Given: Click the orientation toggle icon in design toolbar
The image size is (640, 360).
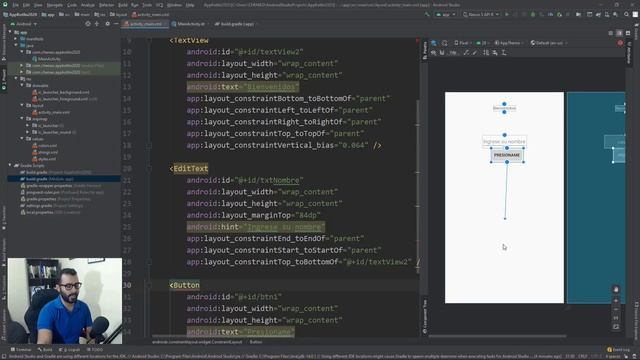Looking at the screenshot, I should coord(444,43).
